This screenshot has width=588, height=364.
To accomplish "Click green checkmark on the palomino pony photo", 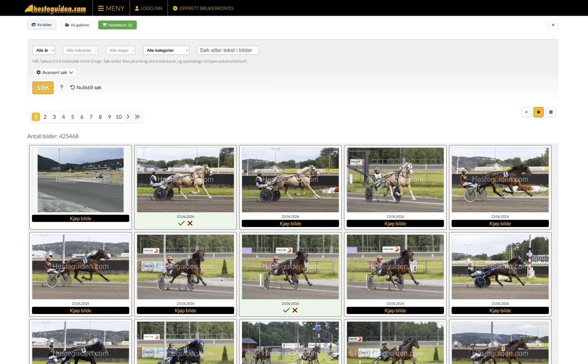I will [181, 223].
